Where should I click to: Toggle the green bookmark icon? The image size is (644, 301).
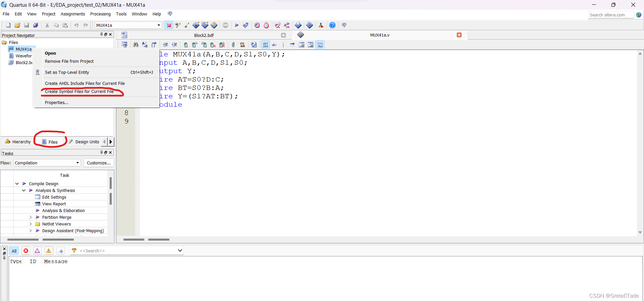[x=185, y=45]
